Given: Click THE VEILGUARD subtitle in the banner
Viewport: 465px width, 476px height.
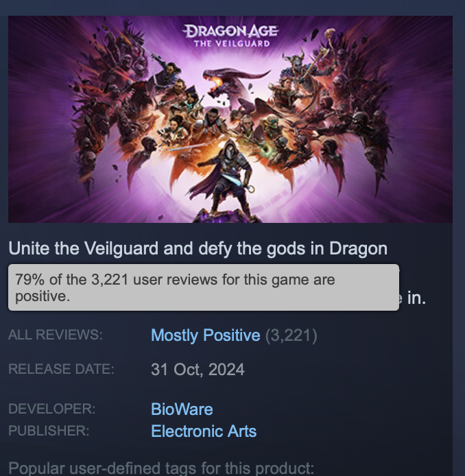Looking at the screenshot, I should pyautogui.click(x=232, y=44).
